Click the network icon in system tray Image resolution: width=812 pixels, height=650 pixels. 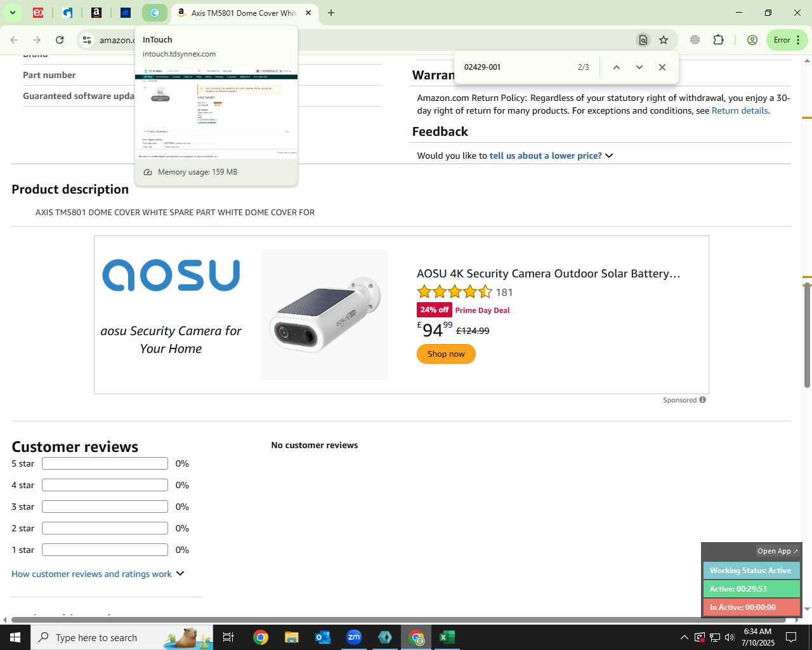point(714,637)
